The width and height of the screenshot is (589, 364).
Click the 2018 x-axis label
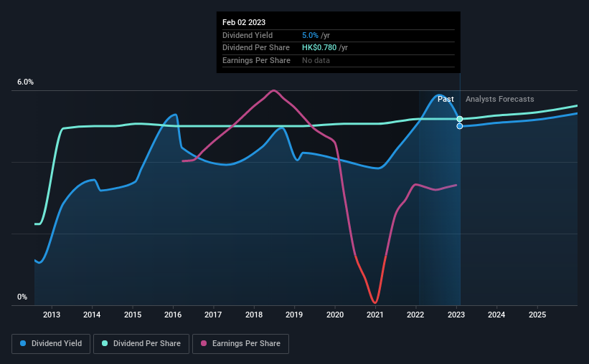[x=254, y=315]
